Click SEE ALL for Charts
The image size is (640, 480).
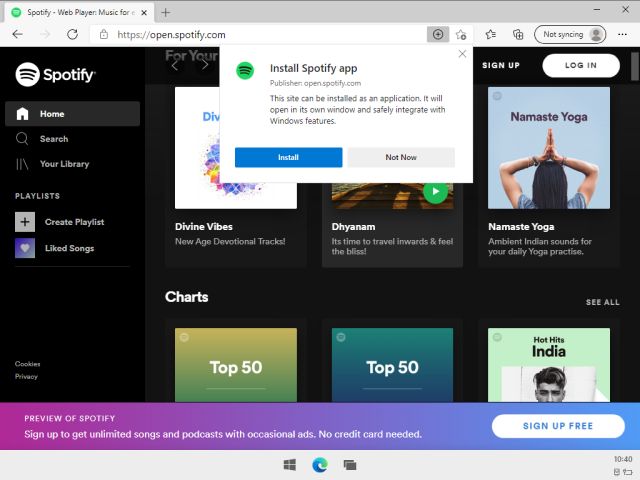pos(602,302)
